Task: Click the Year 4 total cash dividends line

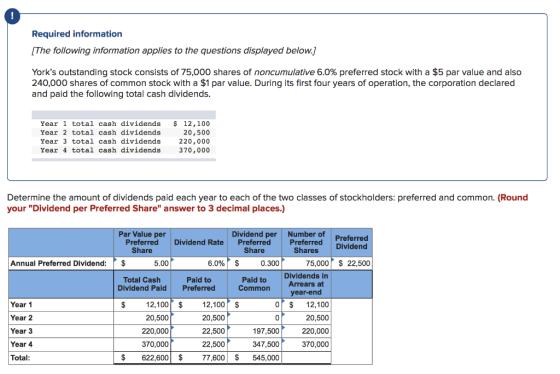Action: pos(125,150)
